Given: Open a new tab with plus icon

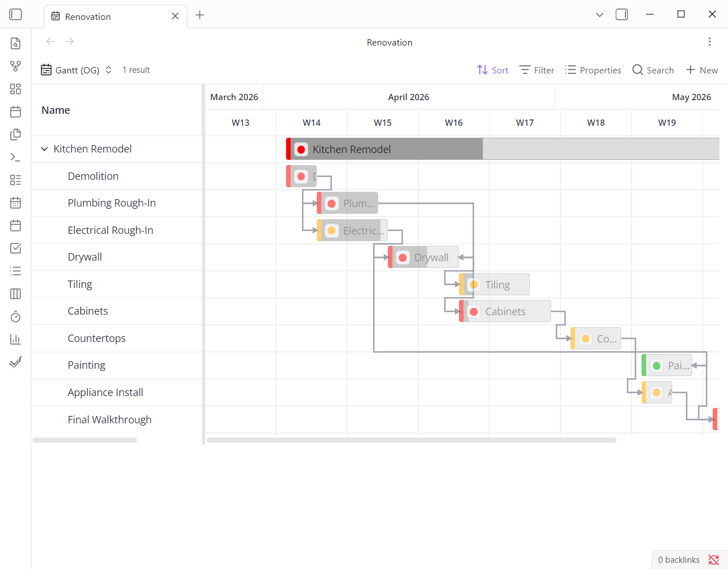Looking at the screenshot, I should coord(200,15).
